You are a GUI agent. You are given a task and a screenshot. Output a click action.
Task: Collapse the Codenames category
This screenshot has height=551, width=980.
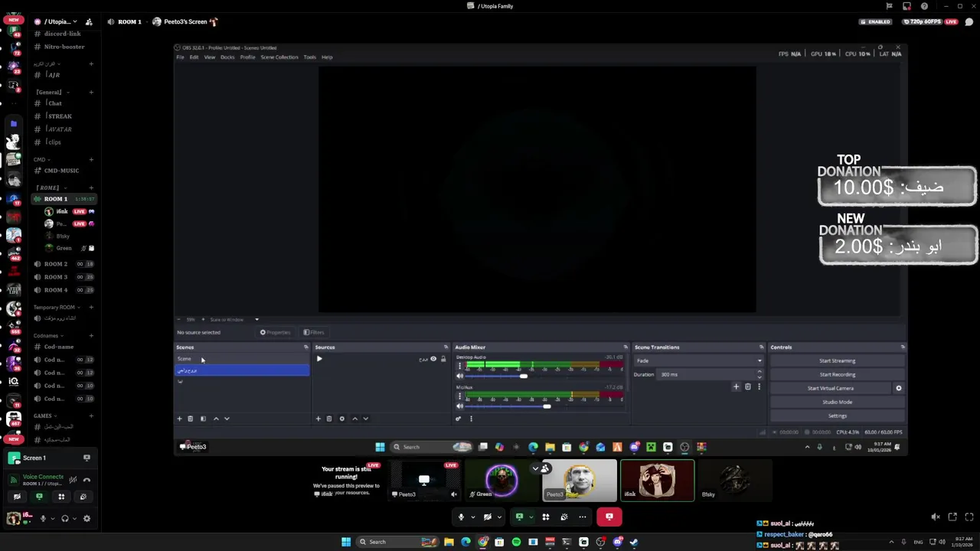(47, 335)
